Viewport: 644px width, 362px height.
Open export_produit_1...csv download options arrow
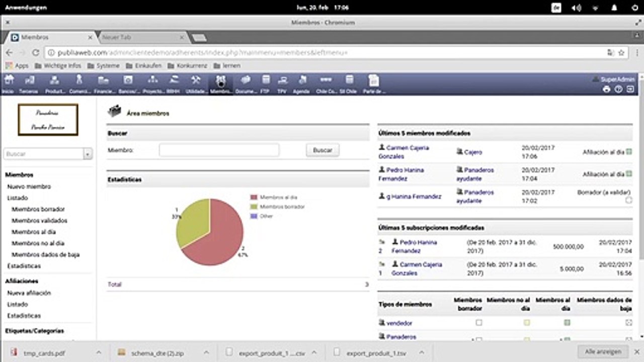tap(315, 353)
